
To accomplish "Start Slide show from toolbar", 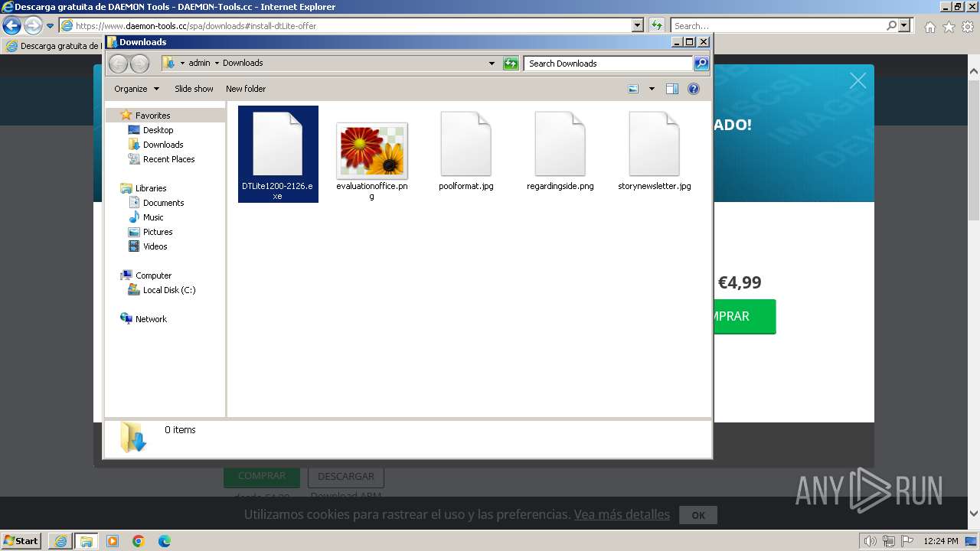I will pyautogui.click(x=194, y=89).
